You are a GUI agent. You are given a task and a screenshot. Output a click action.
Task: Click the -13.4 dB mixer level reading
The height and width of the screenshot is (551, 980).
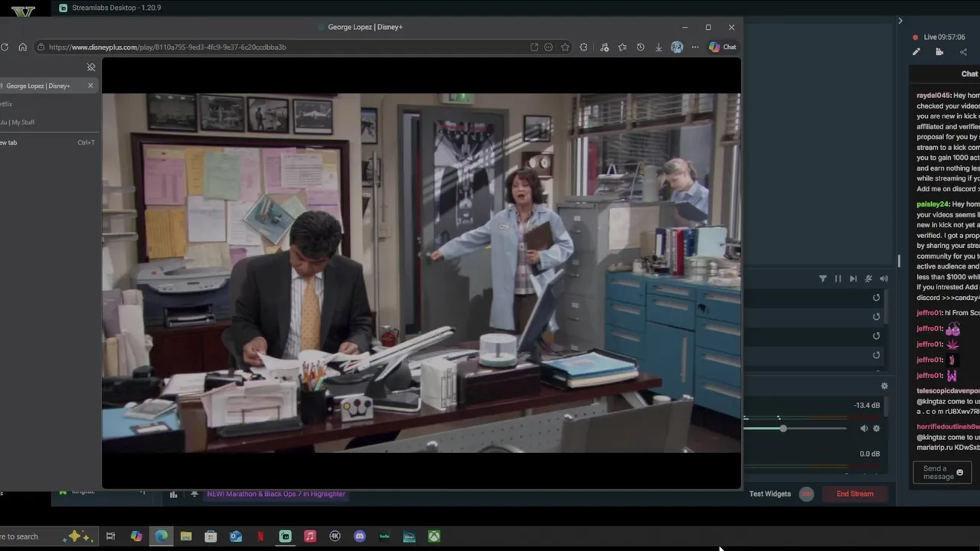(867, 406)
